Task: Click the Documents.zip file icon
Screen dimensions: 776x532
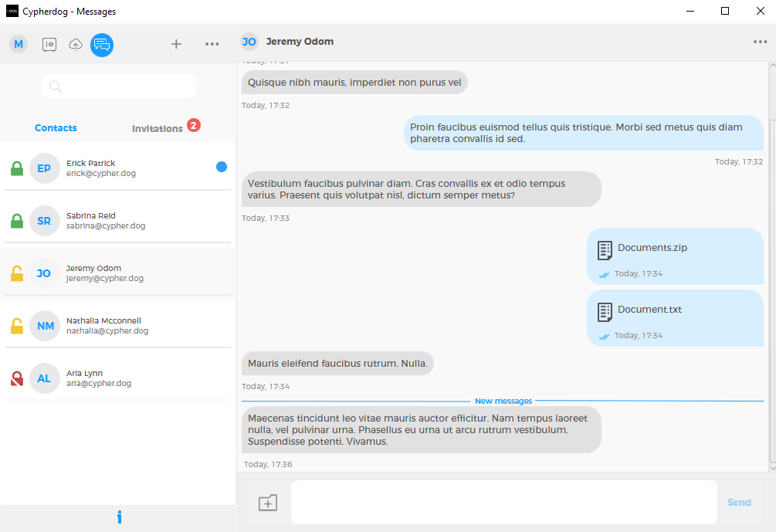Action: coord(604,249)
